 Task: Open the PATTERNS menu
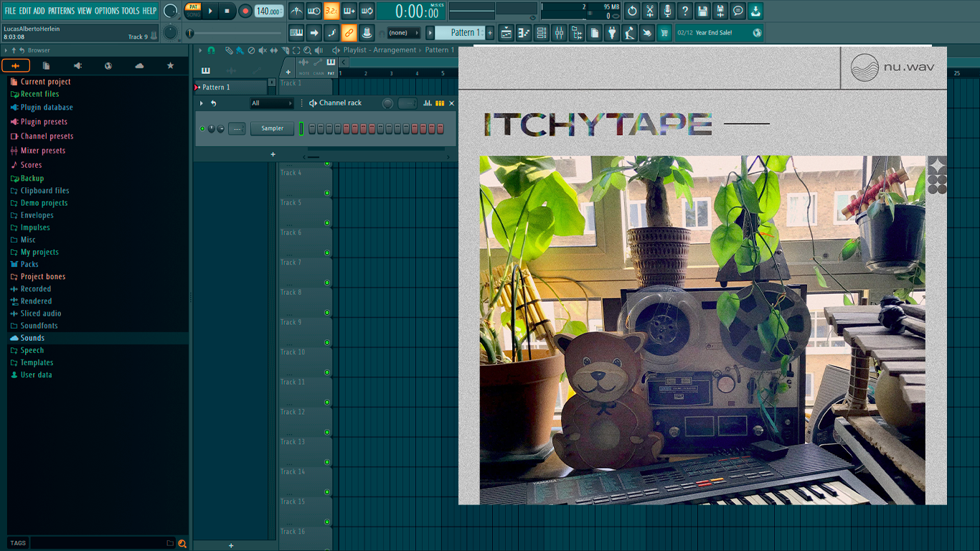point(61,11)
